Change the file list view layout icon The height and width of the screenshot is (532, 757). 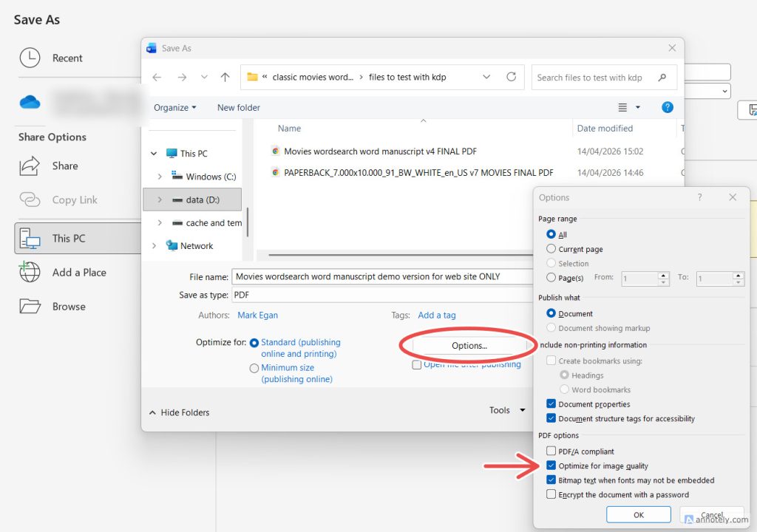[x=622, y=108]
